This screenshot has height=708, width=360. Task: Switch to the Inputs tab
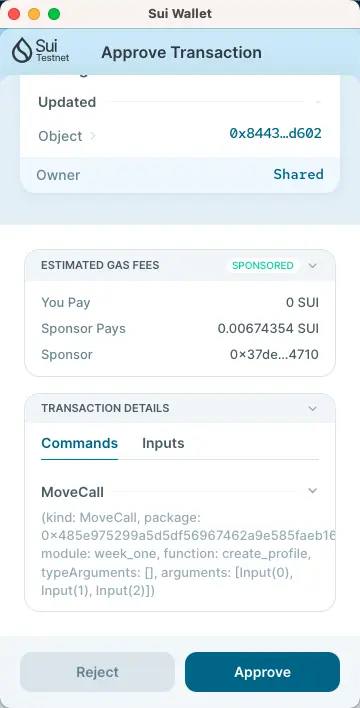click(163, 443)
